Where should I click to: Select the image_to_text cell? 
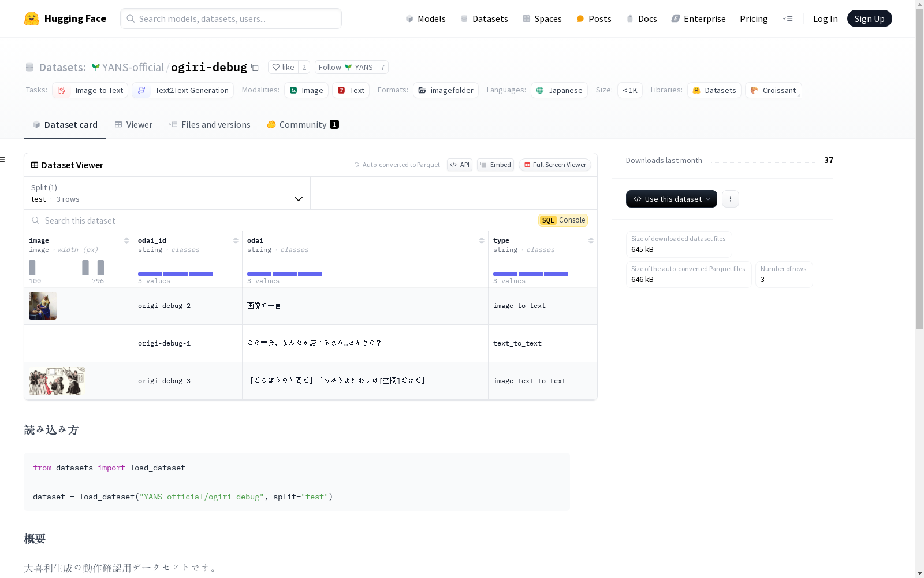click(543, 306)
